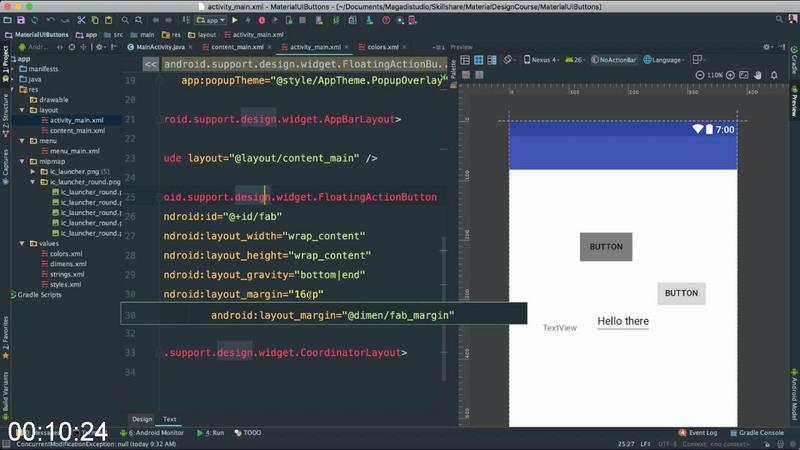Undo the last edit via toolbar arrow
The height and width of the screenshot is (450, 800).
[x=51, y=20]
